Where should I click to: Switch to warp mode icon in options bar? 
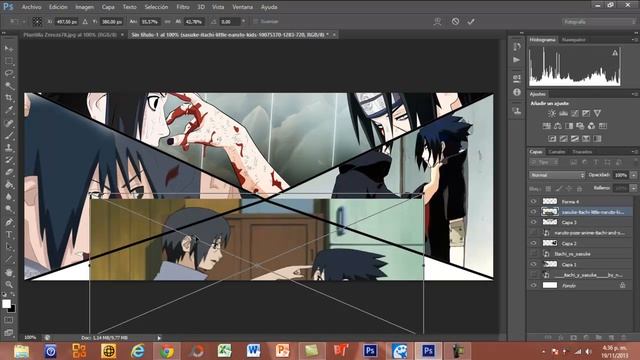coord(438,22)
